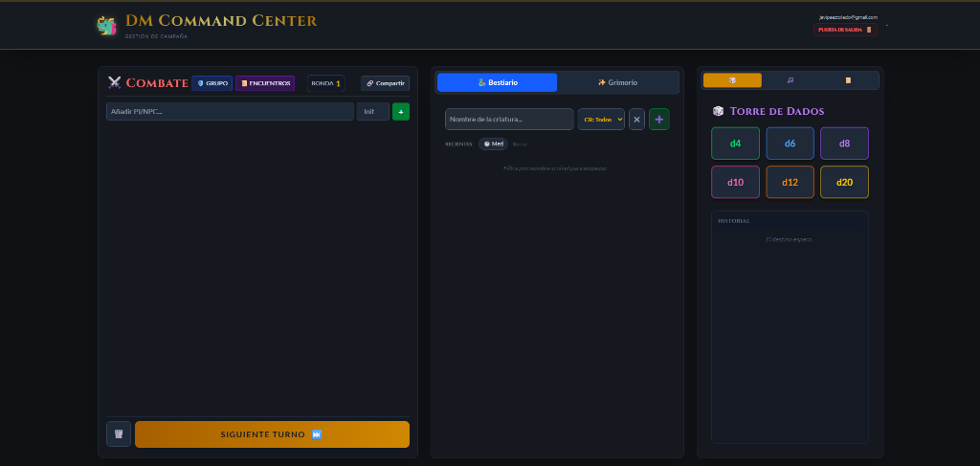Image resolution: width=980 pixels, height=466 pixels.
Task: Open the CR: Todos filter dropdown
Action: 601,120
